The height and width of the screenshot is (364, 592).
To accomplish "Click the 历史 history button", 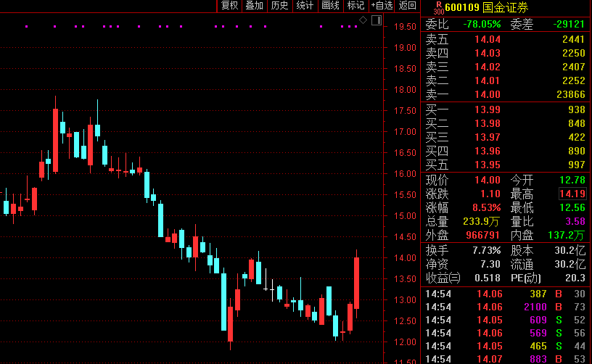I will [x=280, y=6].
